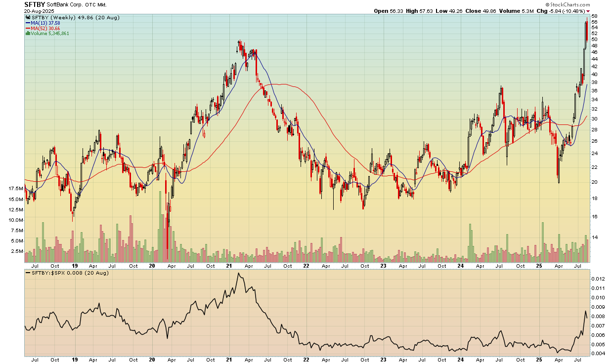Click the 0.005 ratio axis label
This screenshot has width=613, height=364.
[598, 344]
